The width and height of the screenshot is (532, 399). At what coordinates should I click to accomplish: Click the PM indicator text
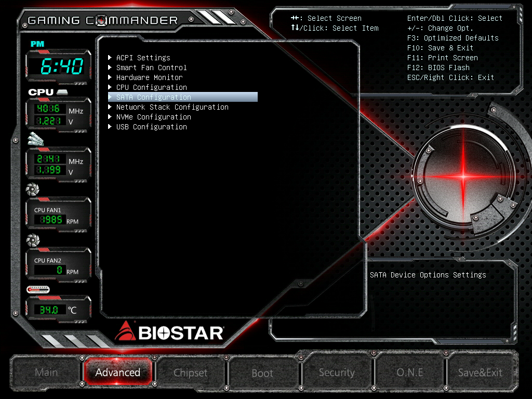[37, 44]
